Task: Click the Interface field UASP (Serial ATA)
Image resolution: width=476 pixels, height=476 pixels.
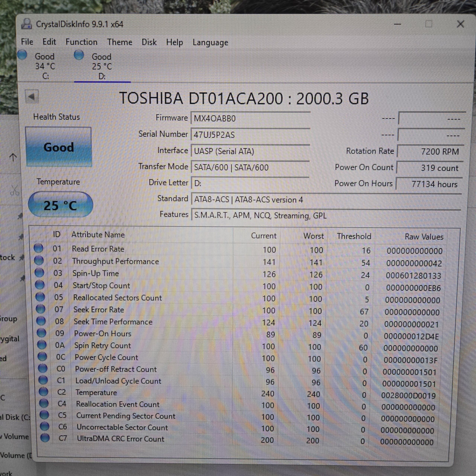Action: 251,151
